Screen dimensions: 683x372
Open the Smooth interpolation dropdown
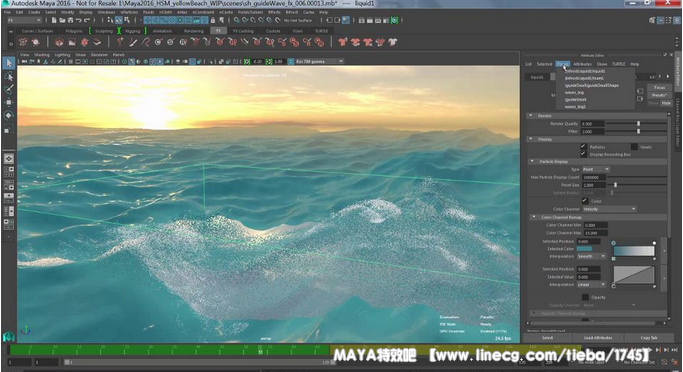(x=592, y=257)
